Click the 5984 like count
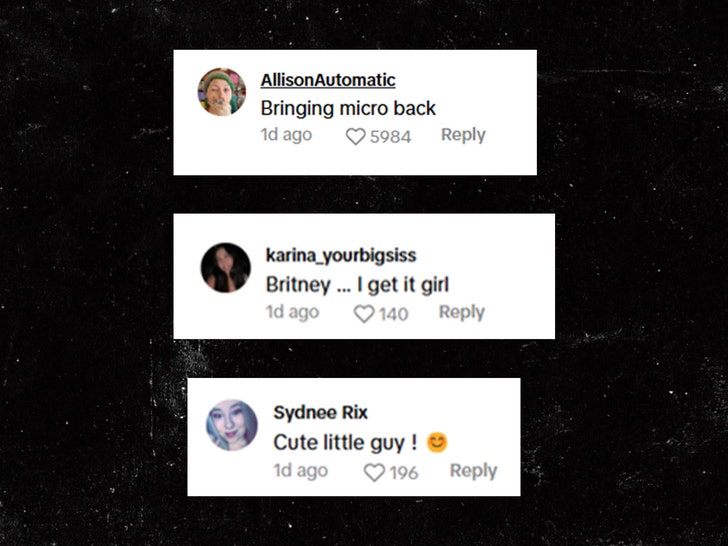Image resolution: width=728 pixels, height=546 pixels. click(390, 137)
